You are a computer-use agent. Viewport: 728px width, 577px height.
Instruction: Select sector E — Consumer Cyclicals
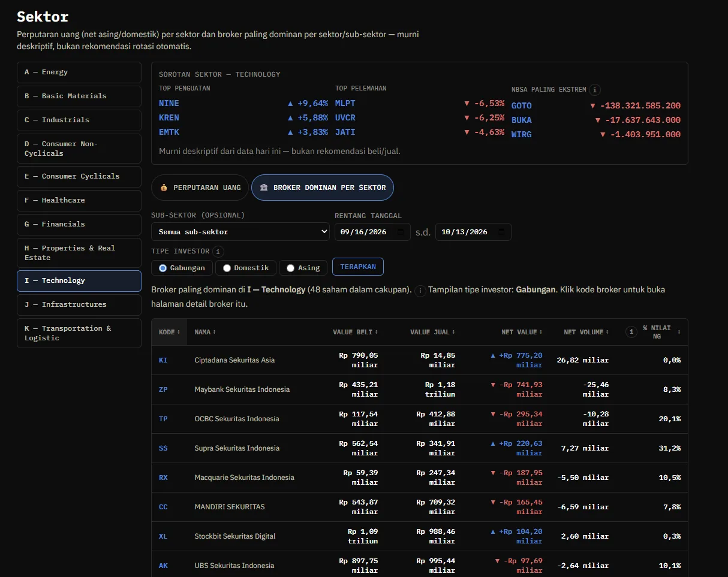tap(79, 176)
